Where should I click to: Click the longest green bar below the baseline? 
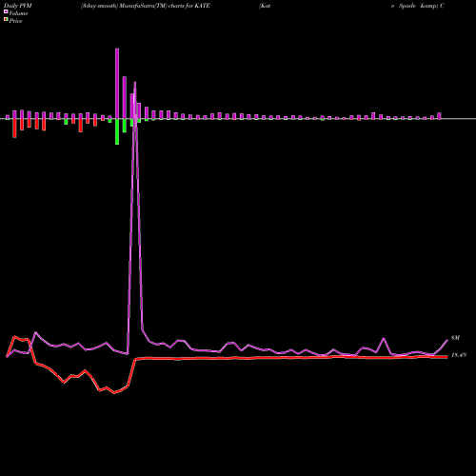(117, 131)
